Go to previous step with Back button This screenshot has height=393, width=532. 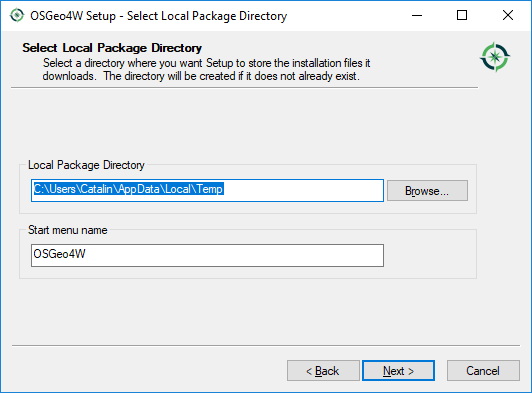[323, 371]
